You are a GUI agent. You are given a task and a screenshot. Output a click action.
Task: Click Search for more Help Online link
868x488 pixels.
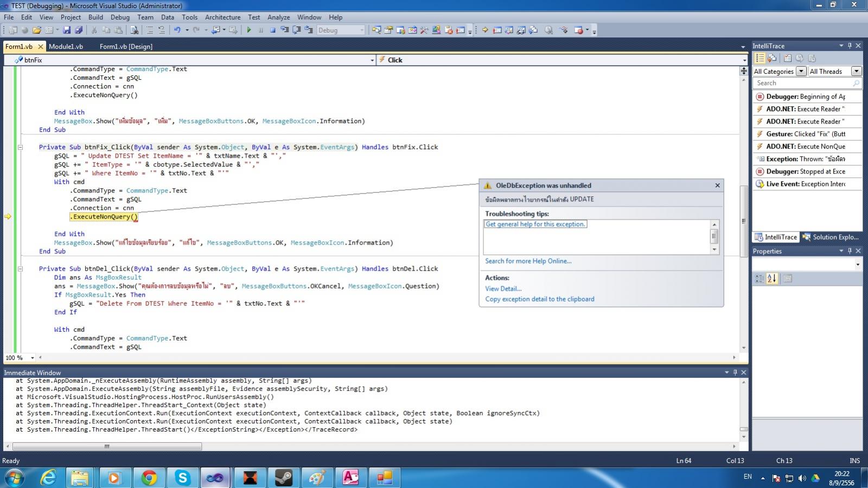(x=528, y=261)
